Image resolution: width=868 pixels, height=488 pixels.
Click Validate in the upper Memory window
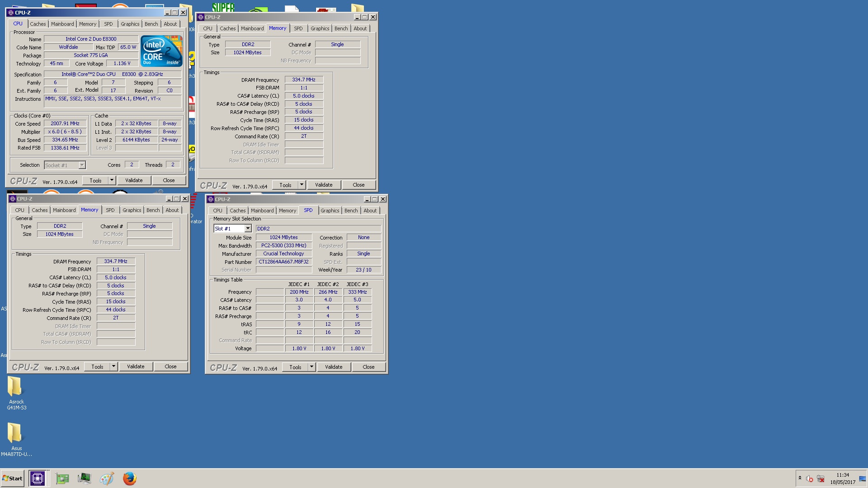coord(324,185)
